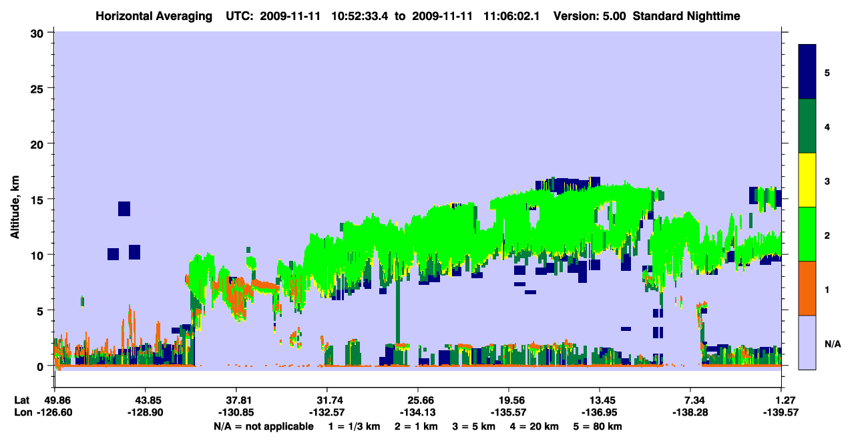Click the 15 km altitude tick label

[x=39, y=199]
